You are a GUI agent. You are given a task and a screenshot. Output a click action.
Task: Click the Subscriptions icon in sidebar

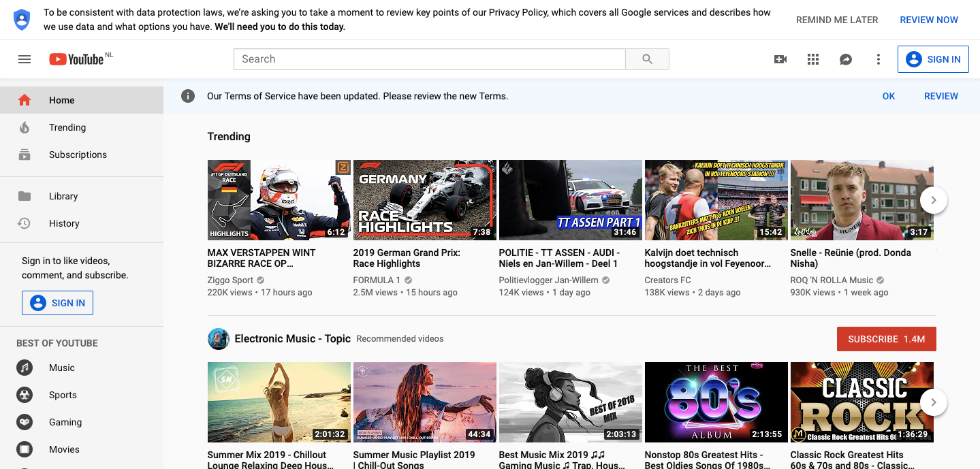(25, 155)
